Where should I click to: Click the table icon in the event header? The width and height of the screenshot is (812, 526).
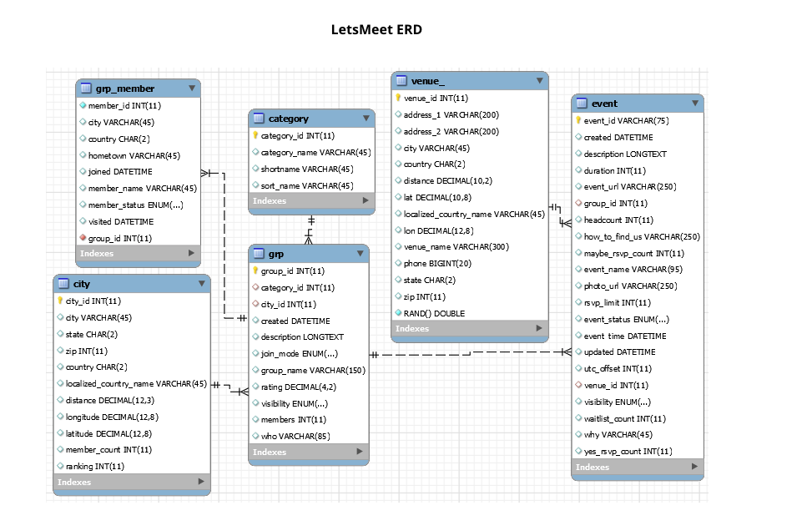click(x=582, y=104)
